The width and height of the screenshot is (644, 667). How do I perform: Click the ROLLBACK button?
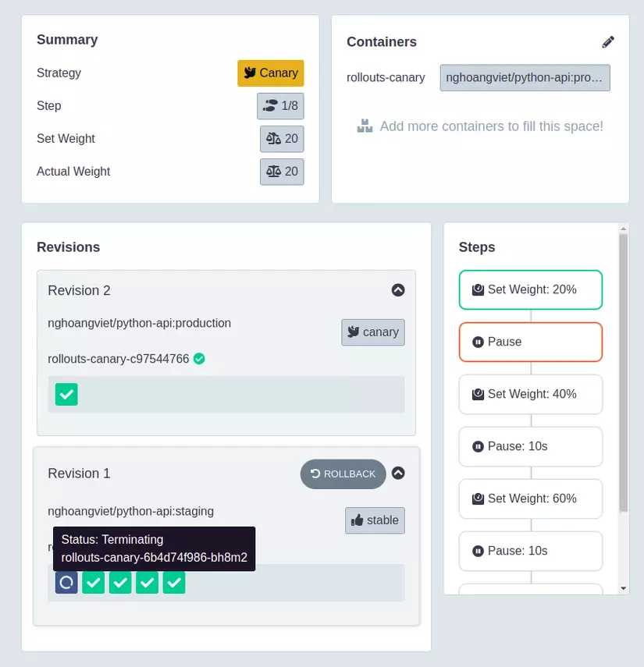pyautogui.click(x=343, y=474)
